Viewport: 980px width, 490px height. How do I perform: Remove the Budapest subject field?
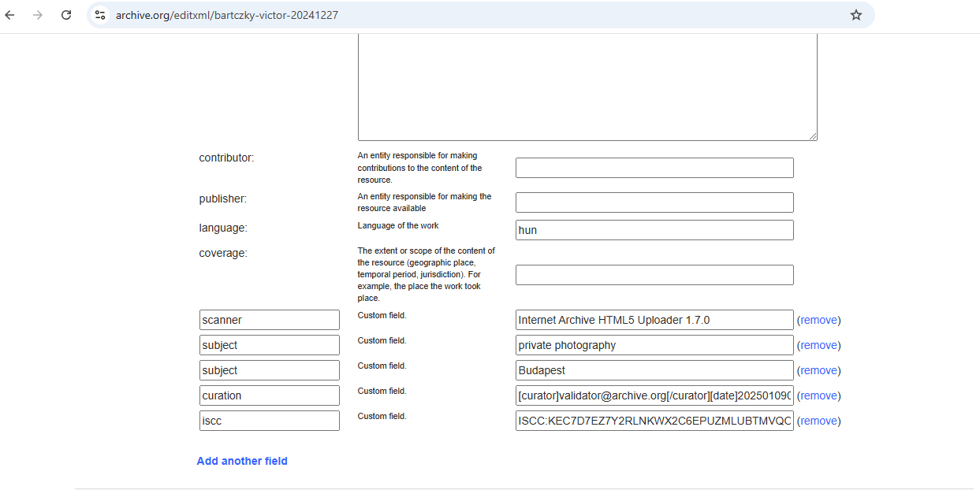tap(818, 370)
